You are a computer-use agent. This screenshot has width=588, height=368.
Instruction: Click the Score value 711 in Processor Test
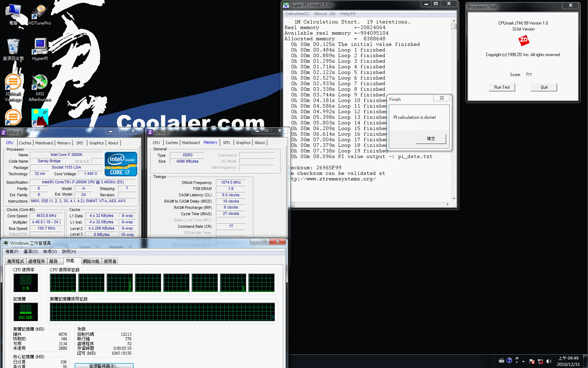pos(528,75)
